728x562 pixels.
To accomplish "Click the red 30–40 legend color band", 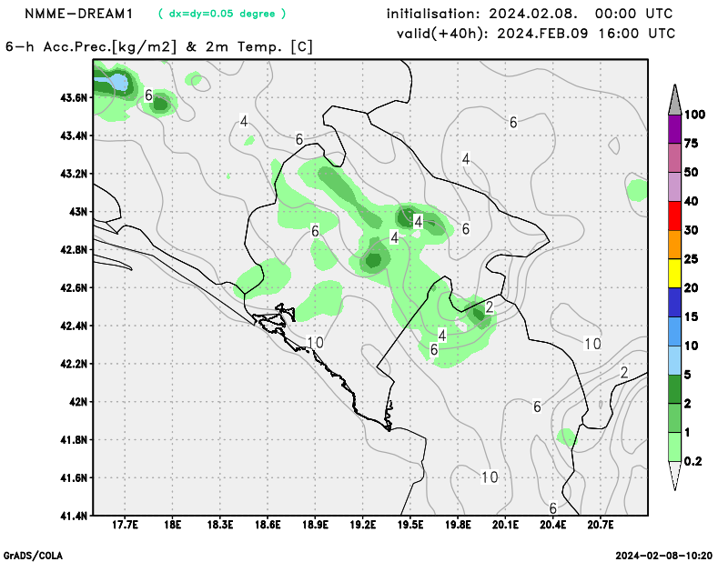I will [674, 216].
